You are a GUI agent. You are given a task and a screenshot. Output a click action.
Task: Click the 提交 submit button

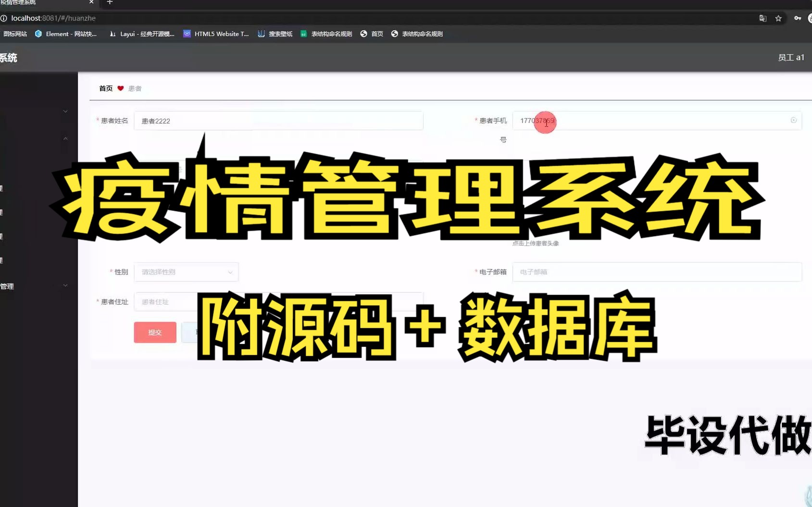click(x=155, y=332)
